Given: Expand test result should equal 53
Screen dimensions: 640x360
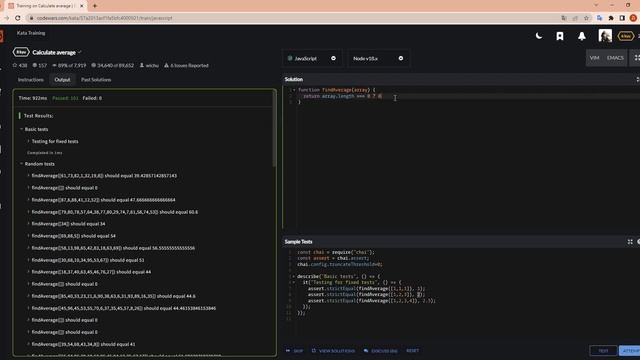Looking at the screenshot, I should pyautogui.click(x=87, y=260).
